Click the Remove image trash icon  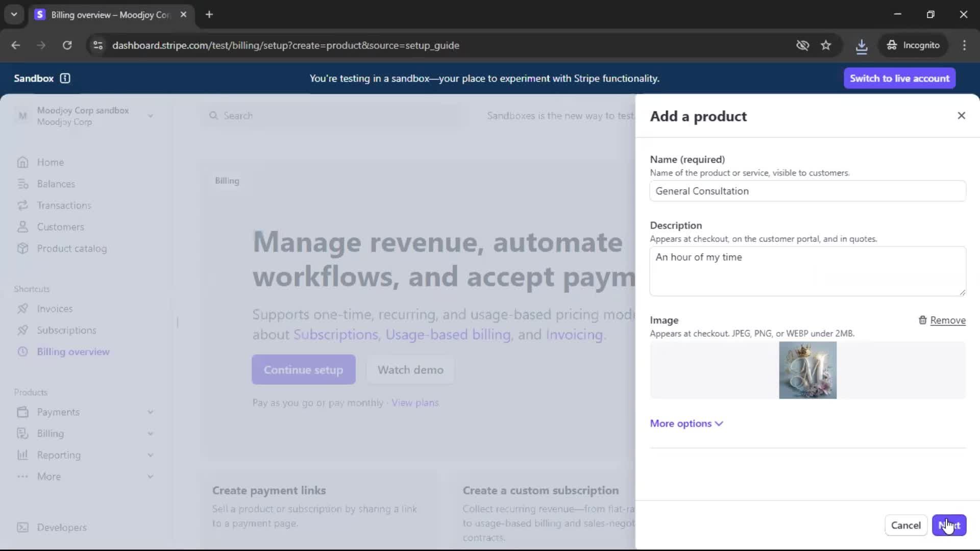[x=922, y=320]
